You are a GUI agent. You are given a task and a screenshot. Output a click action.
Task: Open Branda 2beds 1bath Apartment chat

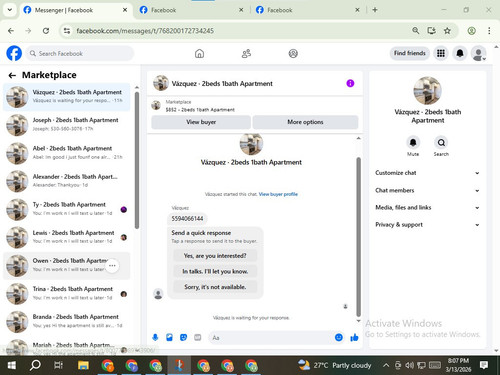(66, 322)
